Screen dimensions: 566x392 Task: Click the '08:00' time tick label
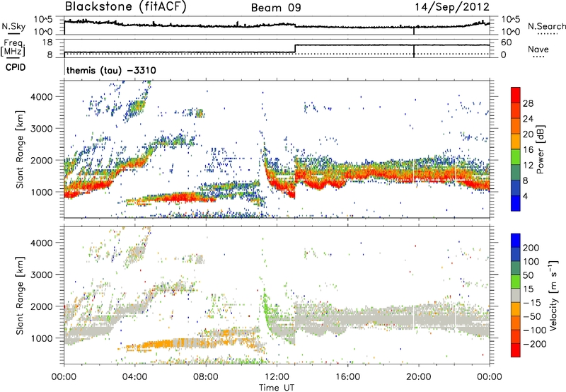[x=206, y=377]
